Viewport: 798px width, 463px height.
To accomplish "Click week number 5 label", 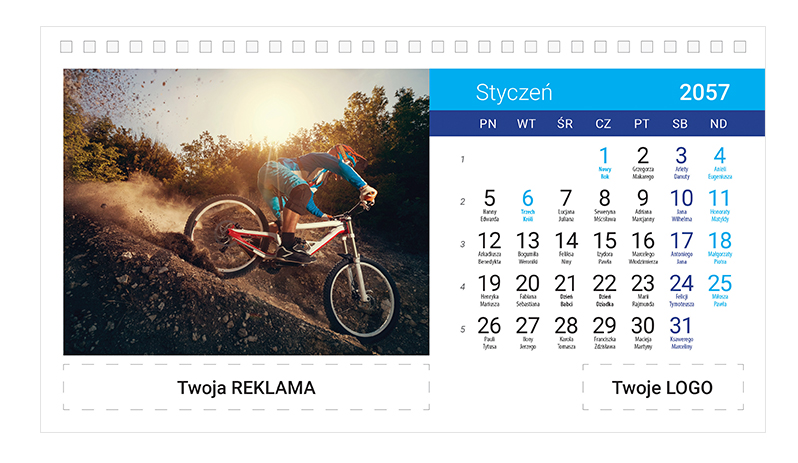I will [x=463, y=329].
